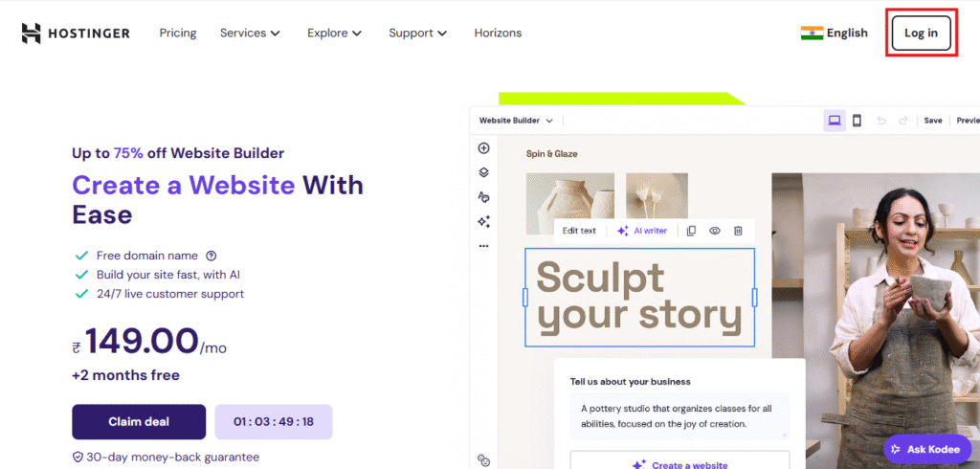Image resolution: width=980 pixels, height=469 pixels.
Task: Select the dried flowers thumbnail
Action: (657, 196)
